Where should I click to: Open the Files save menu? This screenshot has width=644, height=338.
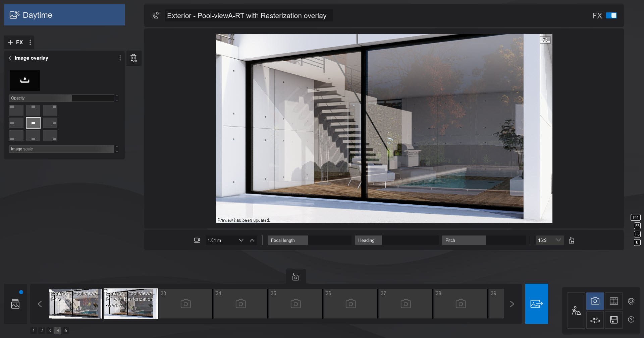point(614,320)
